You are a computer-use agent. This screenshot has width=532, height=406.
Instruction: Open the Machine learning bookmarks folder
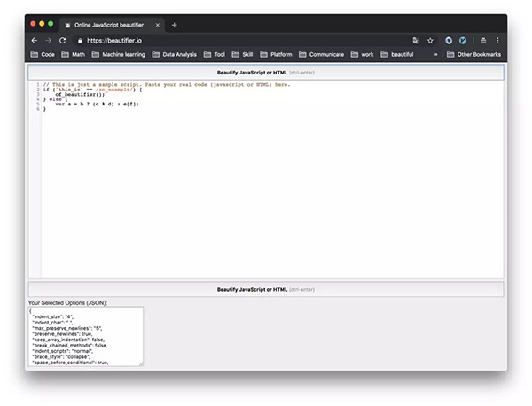[119, 55]
